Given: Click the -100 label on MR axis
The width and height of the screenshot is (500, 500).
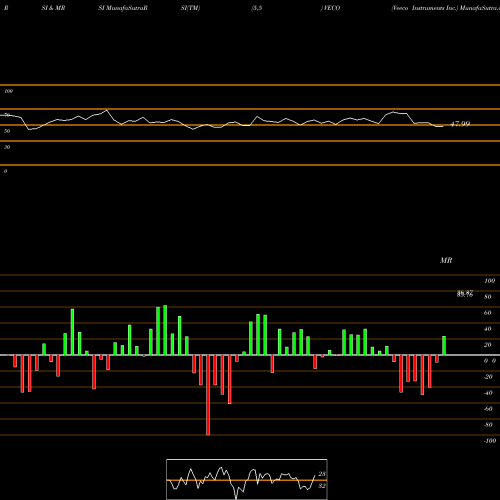Looking at the screenshot, I should (x=490, y=441).
